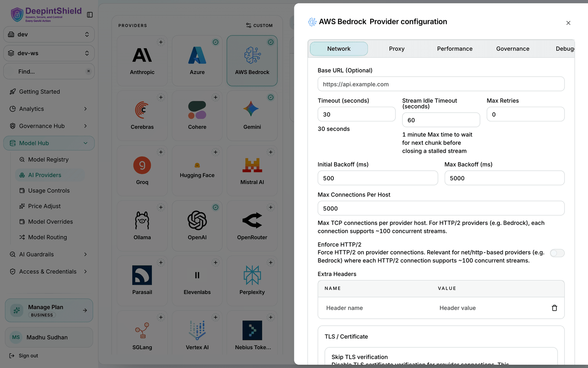Open Getting Started page

click(49, 92)
